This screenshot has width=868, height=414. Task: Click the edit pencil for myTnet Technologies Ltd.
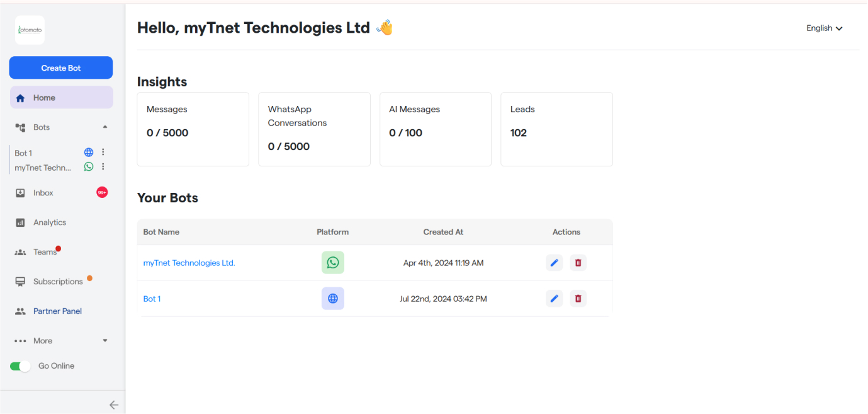pyautogui.click(x=554, y=263)
